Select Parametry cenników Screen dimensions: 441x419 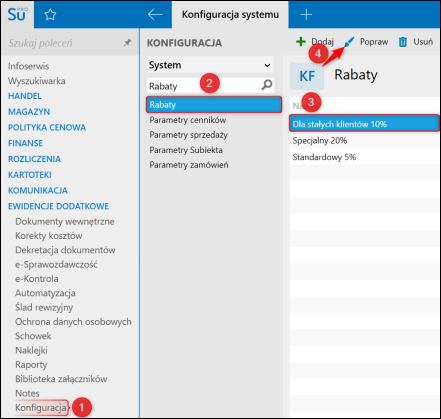(x=188, y=120)
